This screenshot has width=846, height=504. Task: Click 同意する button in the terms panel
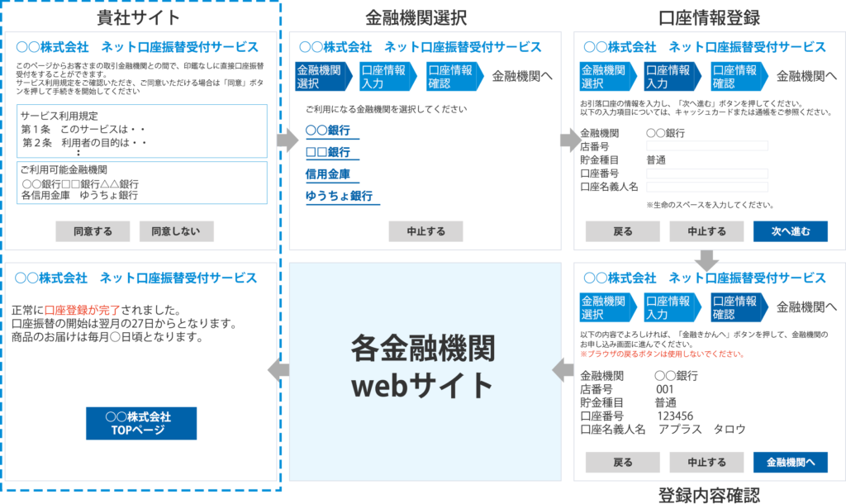tap(93, 231)
